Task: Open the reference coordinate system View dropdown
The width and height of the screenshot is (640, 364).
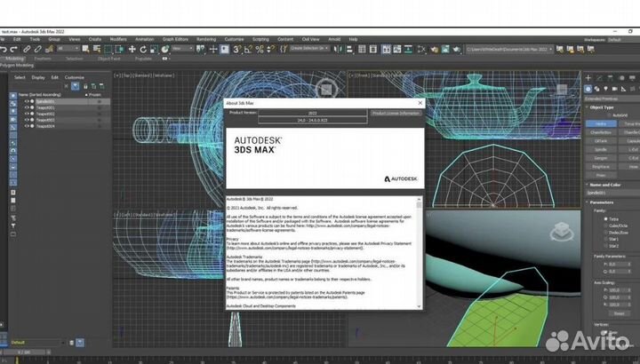Action: [182, 49]
